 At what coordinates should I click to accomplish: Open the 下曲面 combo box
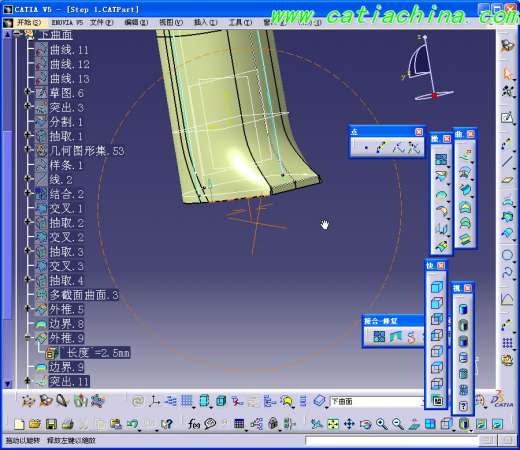[x=376, y=401]
